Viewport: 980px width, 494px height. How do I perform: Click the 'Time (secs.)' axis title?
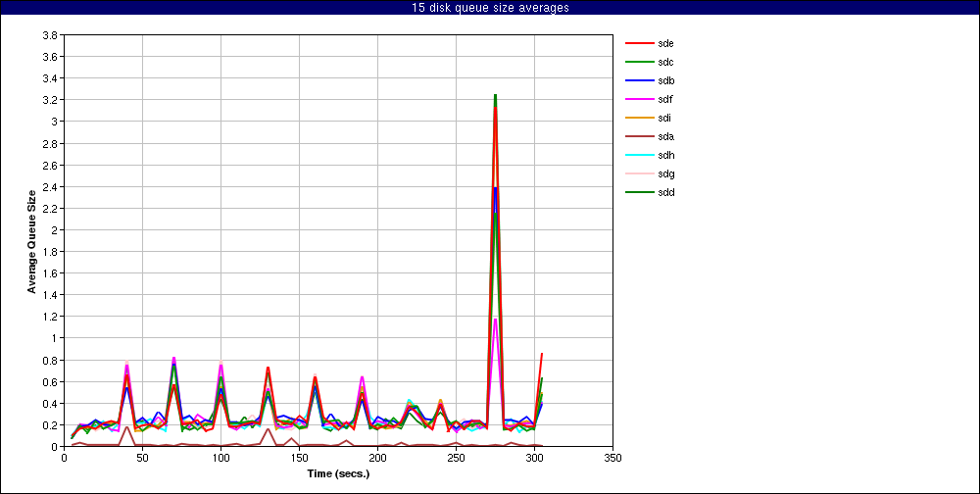pos(338,474)
